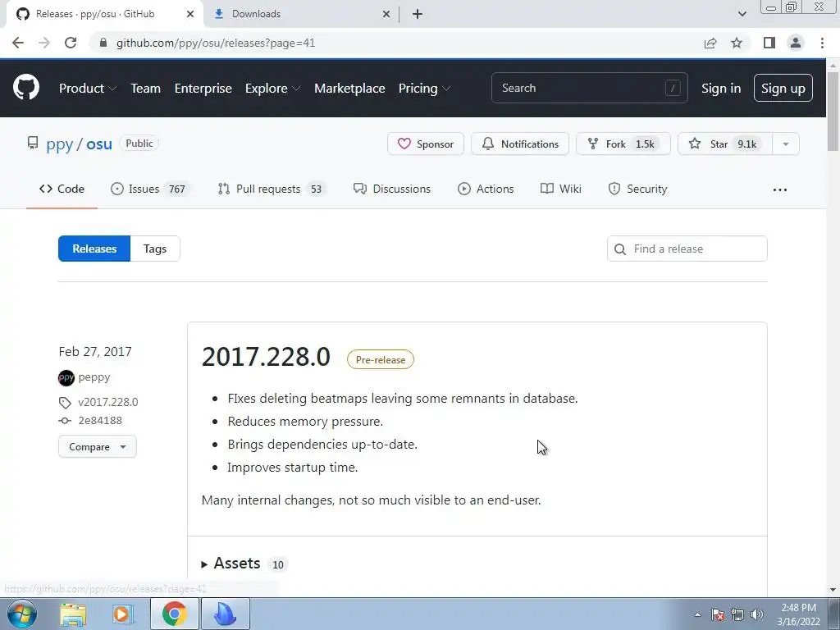Image resolution: width=840 pixels, height=630 pixels.
Task: Click the Notifications button
Action: (x=519, y=144)
